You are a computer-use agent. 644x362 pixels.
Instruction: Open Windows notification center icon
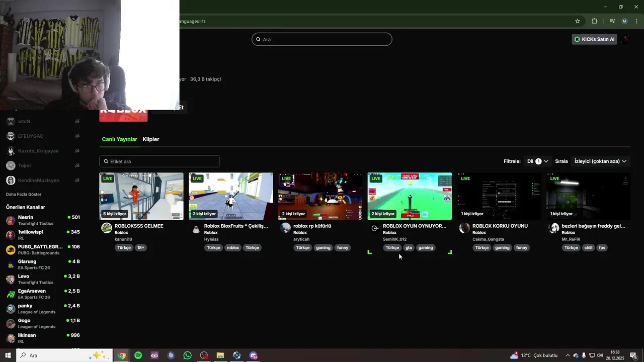coord(633,355)
